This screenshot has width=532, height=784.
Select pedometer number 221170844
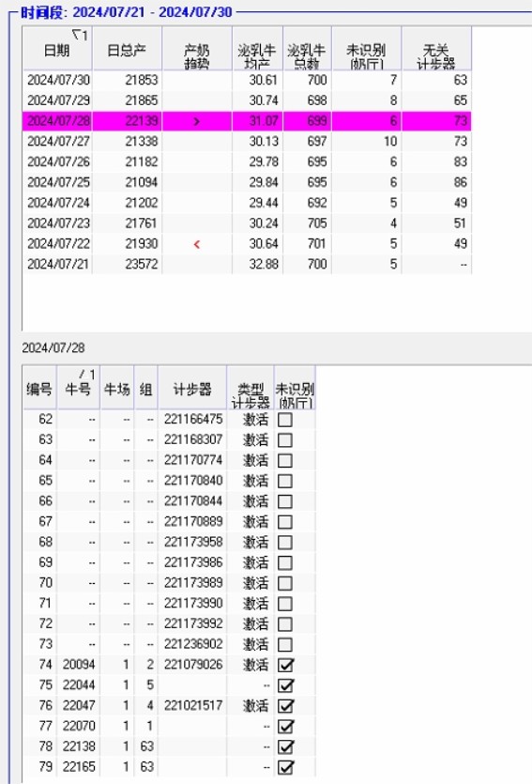(x=193, y=501)
